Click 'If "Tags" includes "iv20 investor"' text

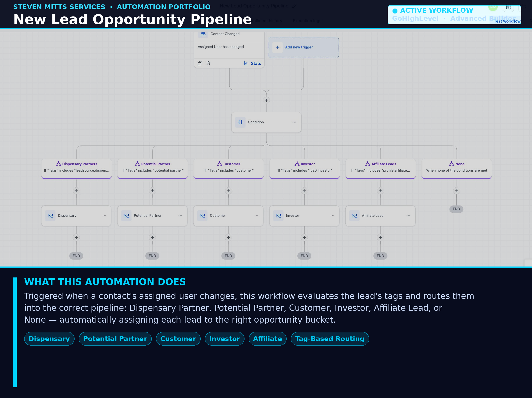[305, 171]
